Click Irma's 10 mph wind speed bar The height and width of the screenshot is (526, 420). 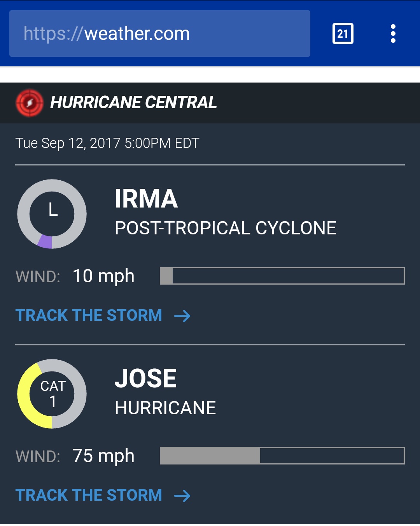point(282,276)
